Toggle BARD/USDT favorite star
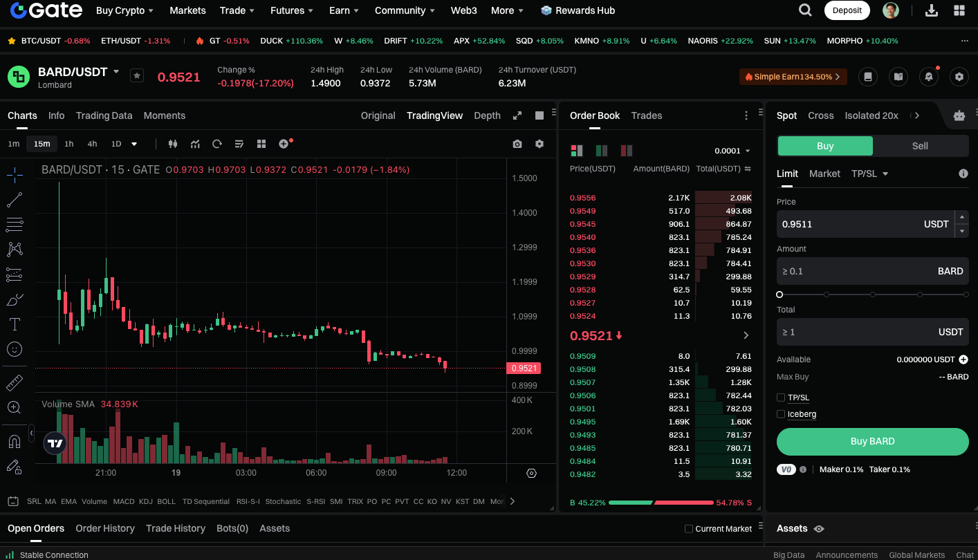This screenshot has height=560, width=978. coord(137,75)
